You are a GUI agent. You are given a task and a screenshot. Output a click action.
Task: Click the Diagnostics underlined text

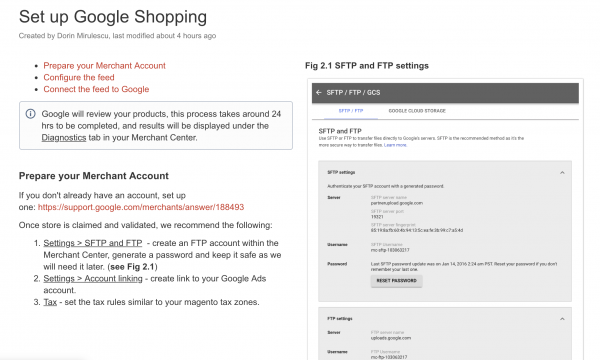[64, 138]
